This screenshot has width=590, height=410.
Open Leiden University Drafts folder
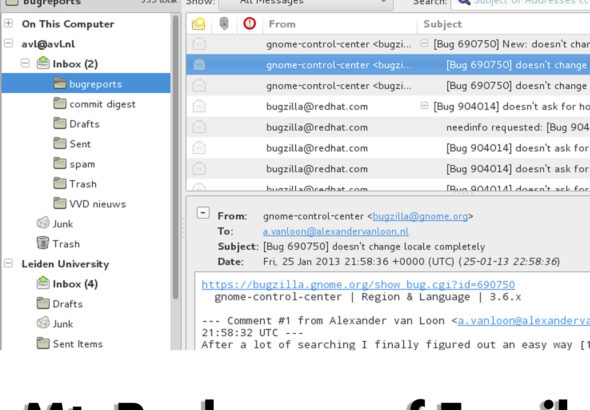pos(67,304)
